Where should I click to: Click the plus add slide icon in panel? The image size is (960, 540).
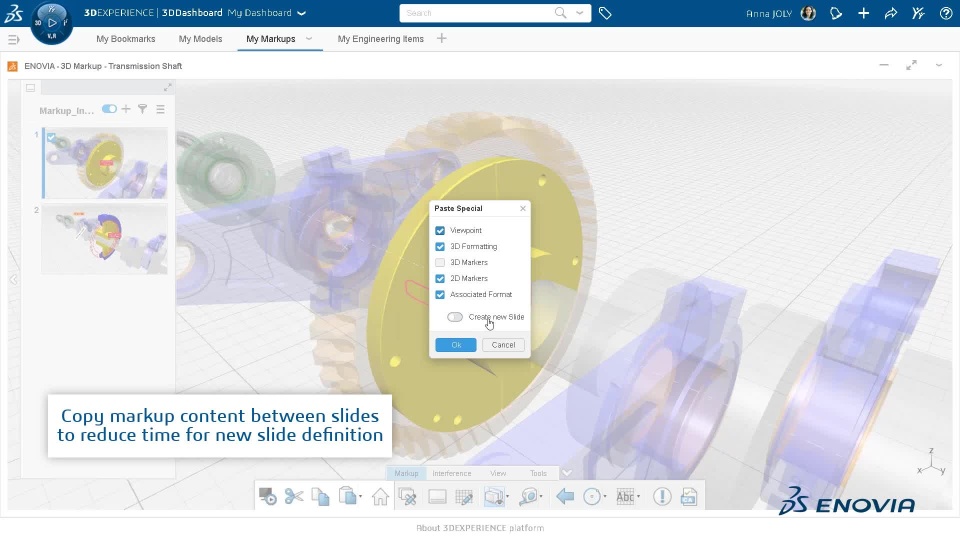[126, 109]
